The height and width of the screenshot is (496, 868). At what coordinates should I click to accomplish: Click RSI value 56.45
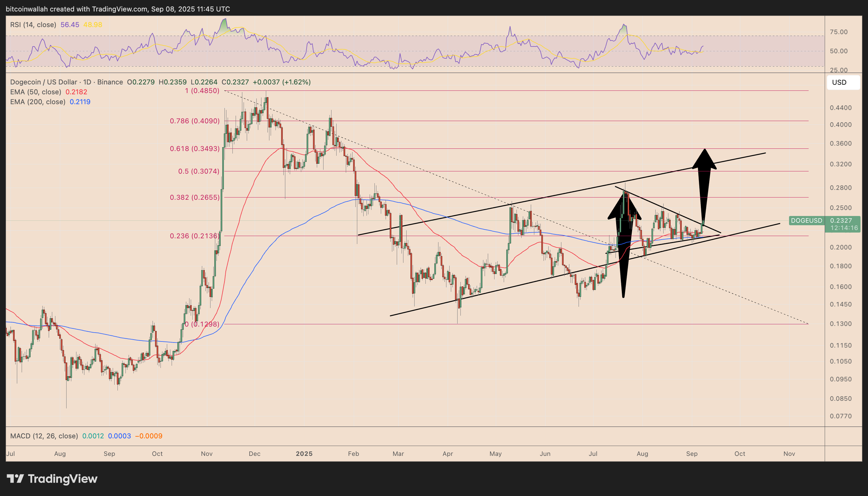[x=70, y=25]
